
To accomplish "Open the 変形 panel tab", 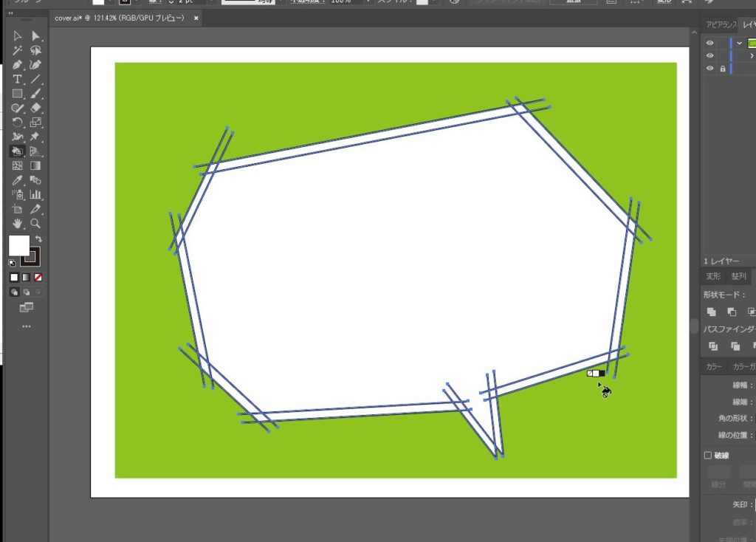I will click(x=713, y=276).
